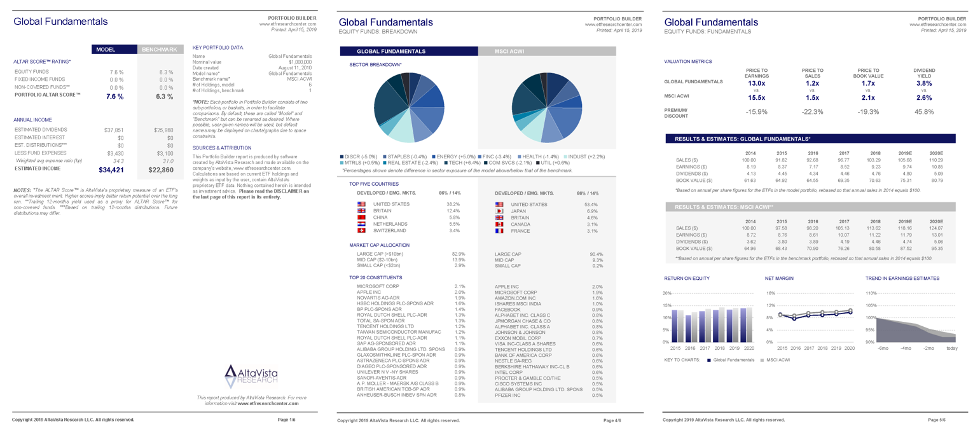Click the Page 1/6 footer label

(287, 420)
